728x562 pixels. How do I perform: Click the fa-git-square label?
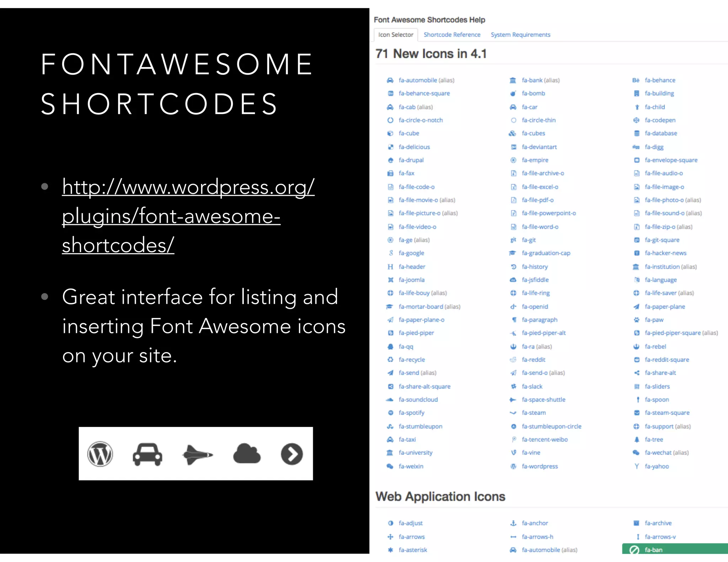point(662,240)
